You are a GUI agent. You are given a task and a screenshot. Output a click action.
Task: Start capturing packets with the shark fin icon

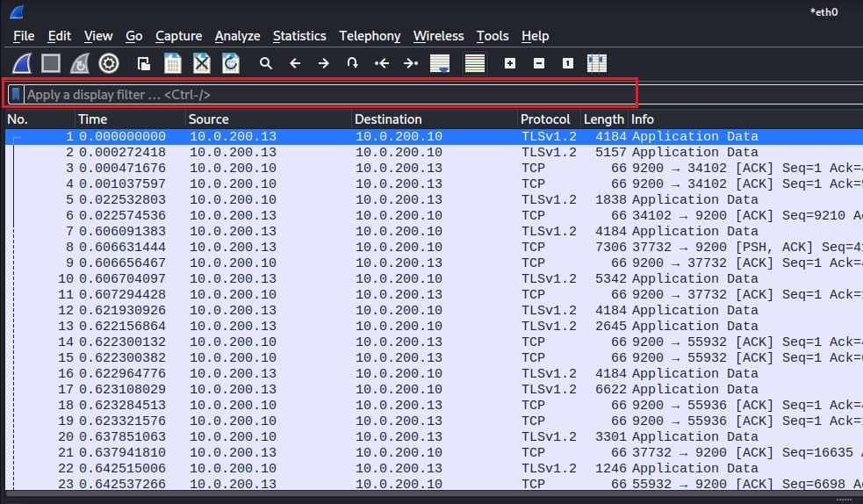23,63
